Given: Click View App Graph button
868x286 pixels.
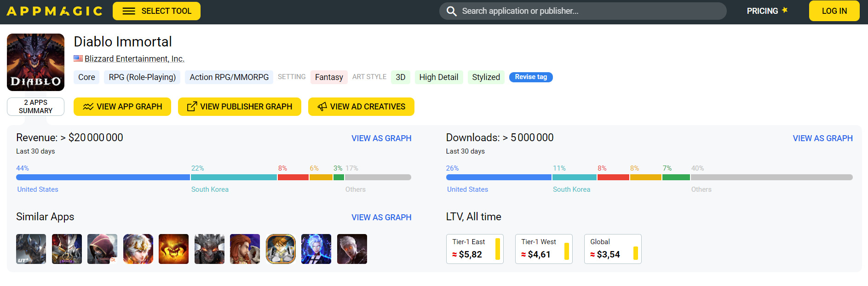Looking at the screenshot, I should (122, 107).
